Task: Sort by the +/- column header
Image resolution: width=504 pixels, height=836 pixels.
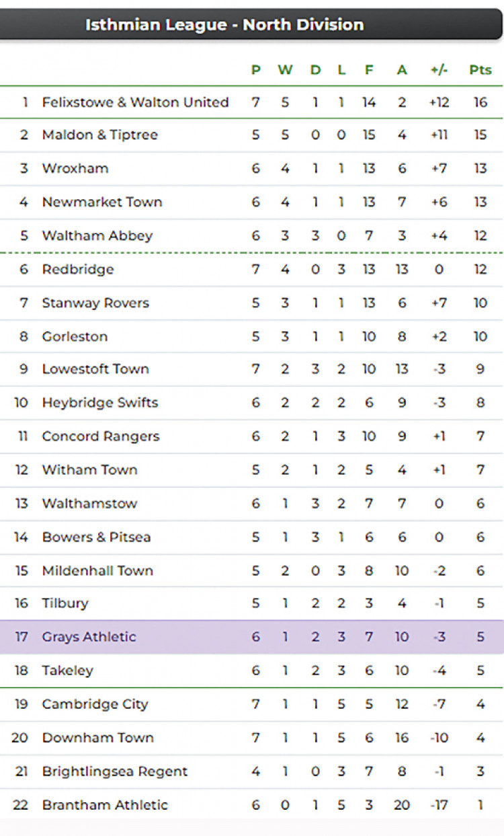Action: [x=439, y=70]
